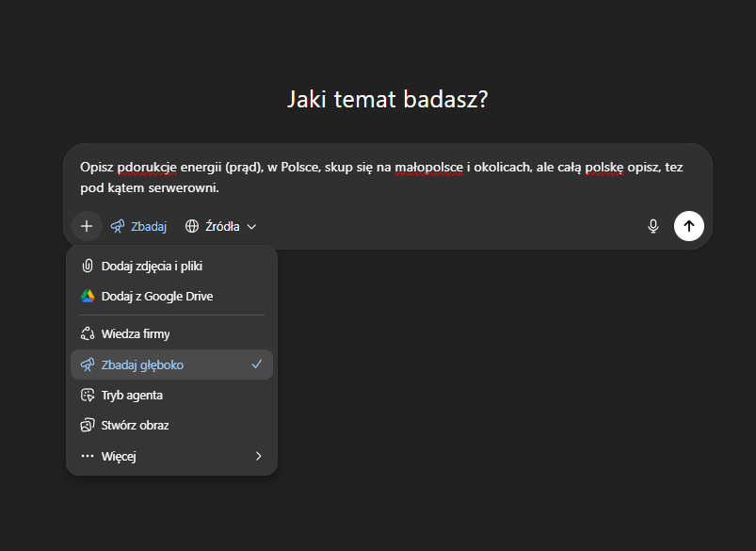Click the telescope icon in the Zbadaj chip
This screenshot has height=551, width=756.
coord(118,226)
